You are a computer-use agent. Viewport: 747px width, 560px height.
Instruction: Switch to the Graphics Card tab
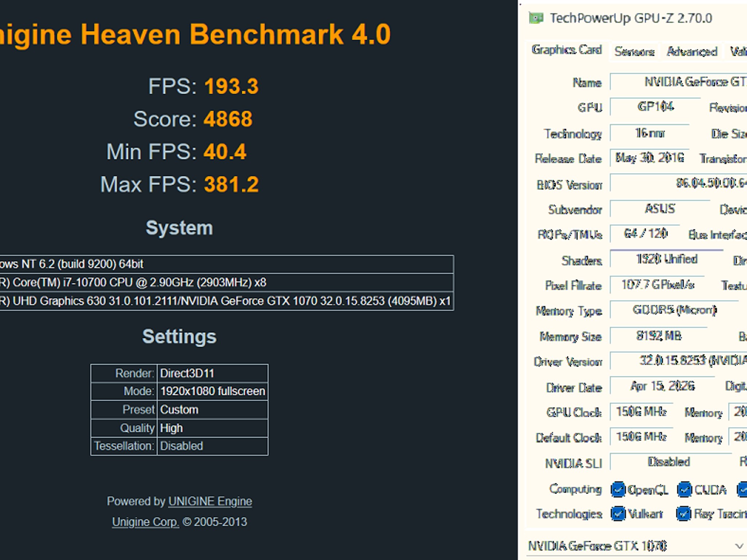click(x=566, y=50)
